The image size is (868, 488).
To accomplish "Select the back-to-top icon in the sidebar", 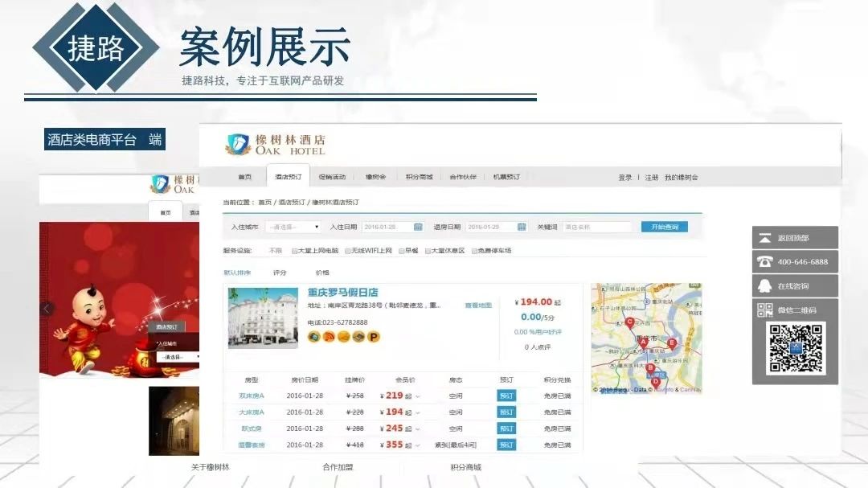I will pyautogui.click(x=764, y=237).
